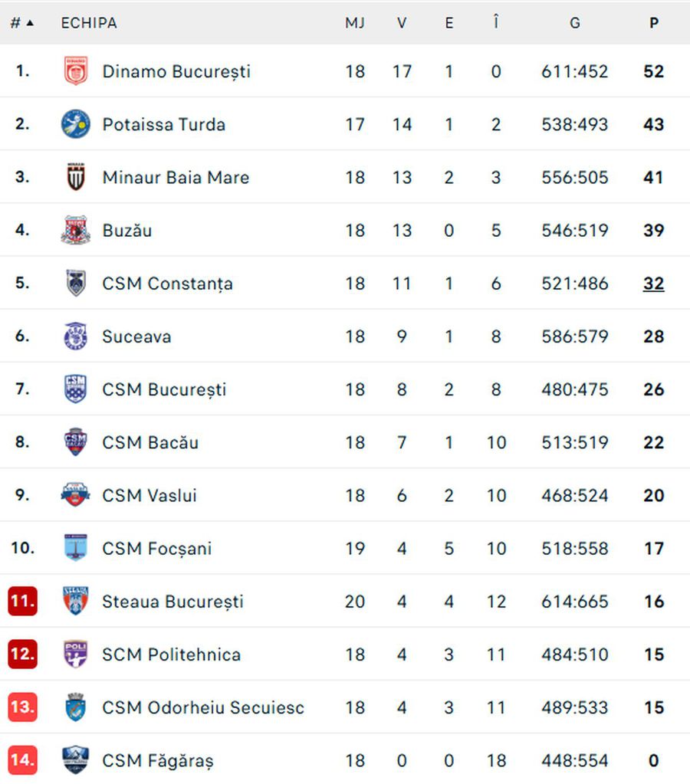Select the CSM Vaslui logo
690x784 pixels.
pos(75,495)
